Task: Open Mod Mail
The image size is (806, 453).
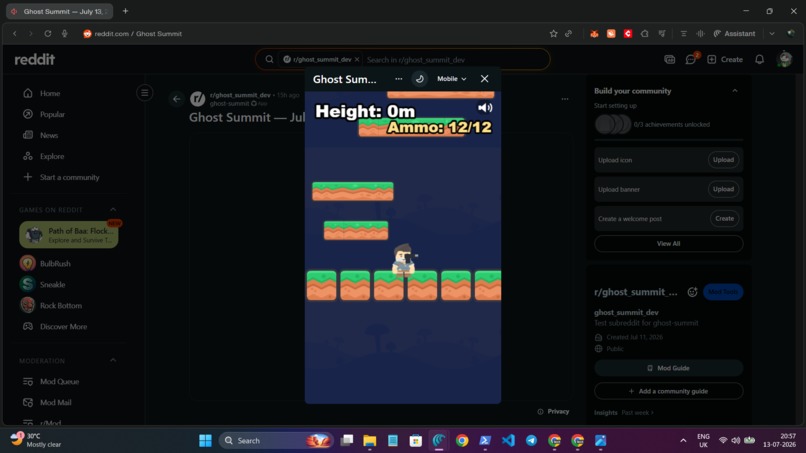Action: 56,403
